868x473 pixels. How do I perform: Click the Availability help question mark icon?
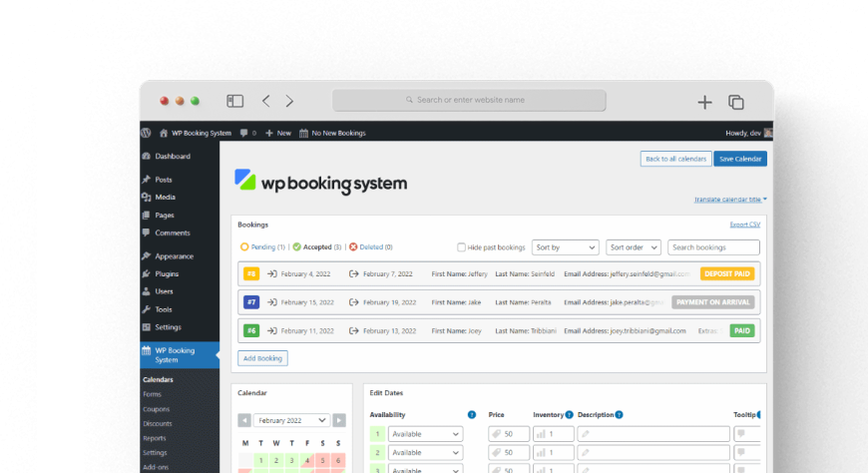[x=471, y=414]
